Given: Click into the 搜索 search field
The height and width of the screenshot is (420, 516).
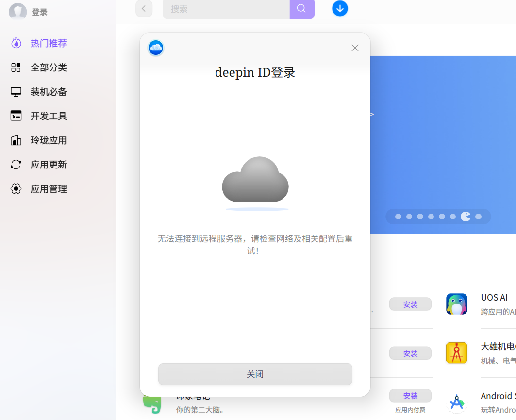Looking at the screenshot, I should [x=226, y=9].
